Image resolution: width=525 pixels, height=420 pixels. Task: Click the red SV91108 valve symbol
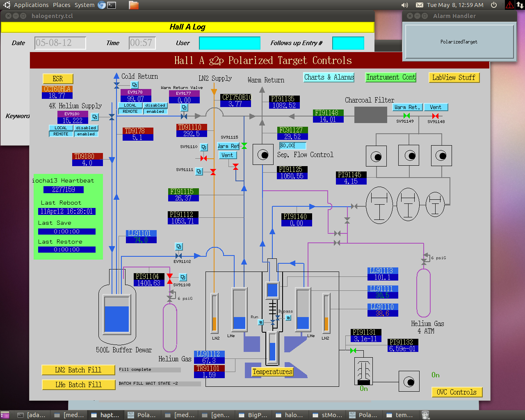tap(170, 279)
